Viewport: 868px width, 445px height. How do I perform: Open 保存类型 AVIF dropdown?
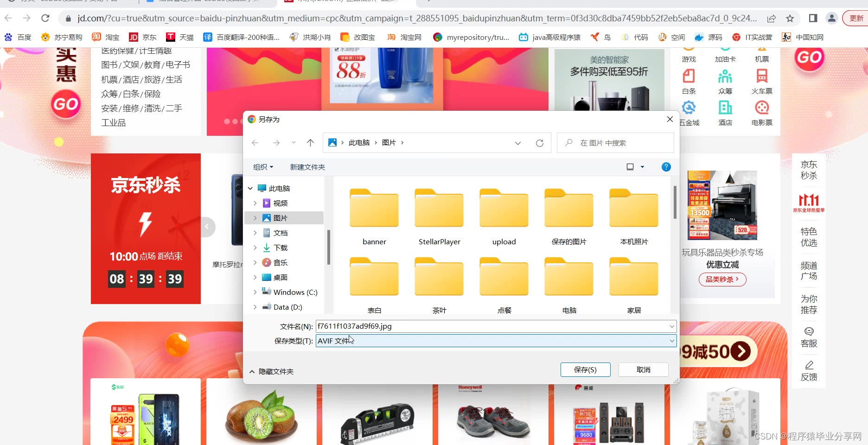tap(496, 341)
